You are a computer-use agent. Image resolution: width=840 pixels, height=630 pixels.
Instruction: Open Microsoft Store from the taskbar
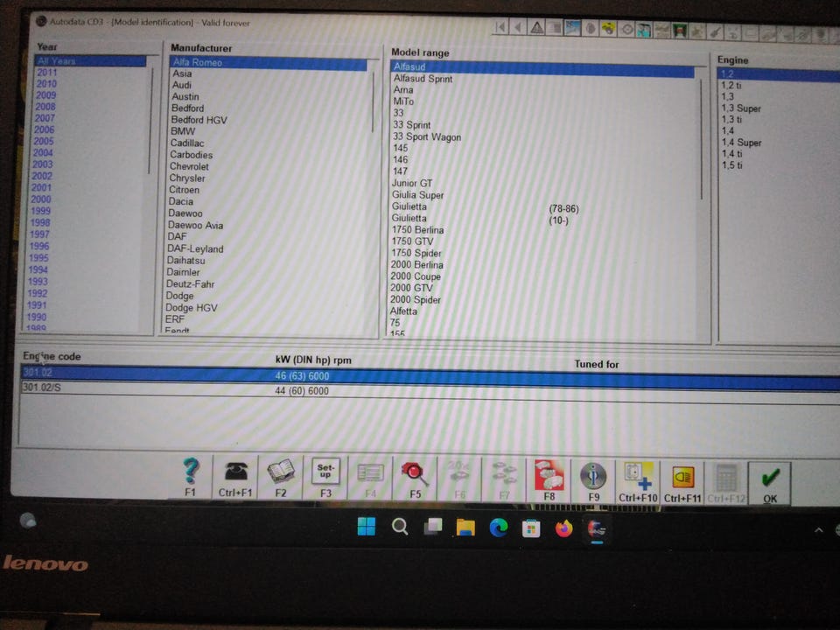pyautogui.click(x=531, y=528)
